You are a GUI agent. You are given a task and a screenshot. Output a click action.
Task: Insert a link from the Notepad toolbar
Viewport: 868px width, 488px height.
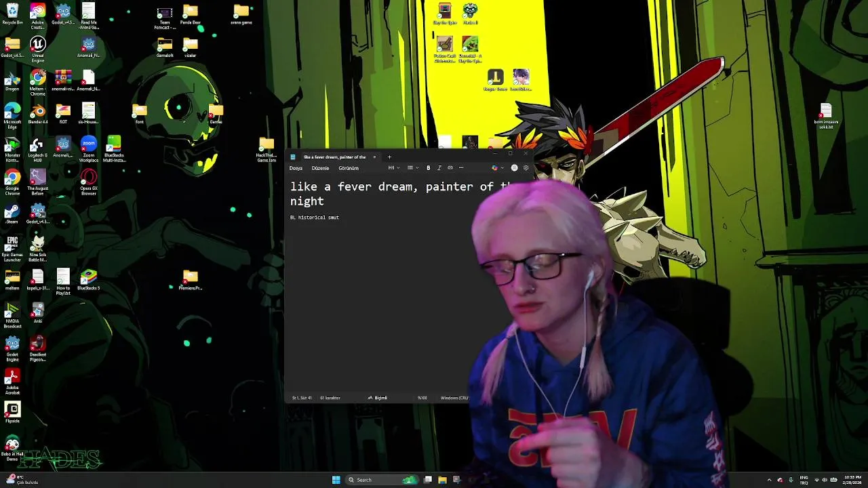(450, 168)
